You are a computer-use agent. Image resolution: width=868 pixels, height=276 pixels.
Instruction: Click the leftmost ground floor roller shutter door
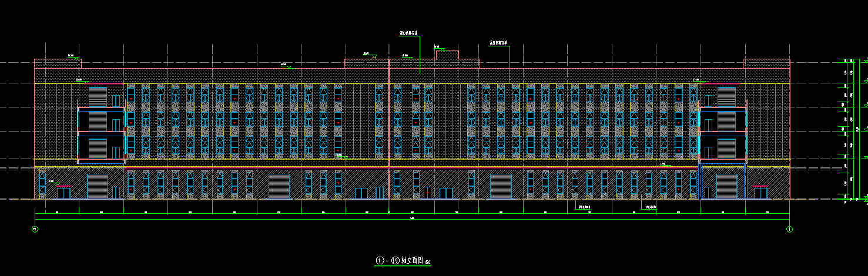point(98,186)
